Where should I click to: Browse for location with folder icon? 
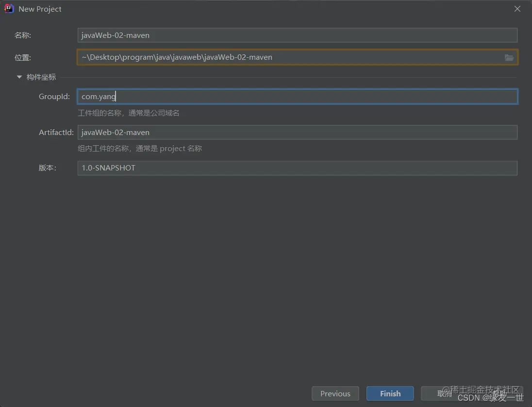(509, 57)
